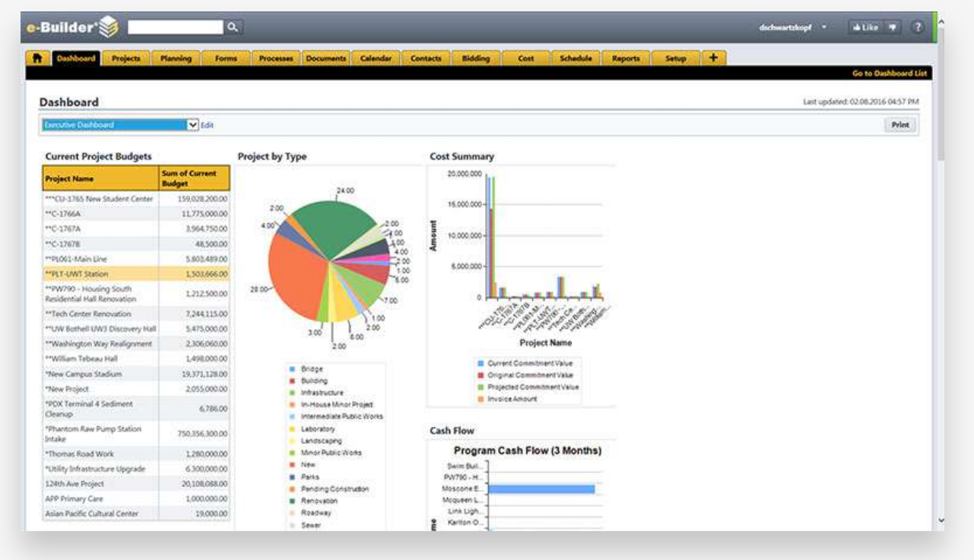974x560 pixels.
Task: Add a new tab with plus icon
Action: click(x=713, y=58)
